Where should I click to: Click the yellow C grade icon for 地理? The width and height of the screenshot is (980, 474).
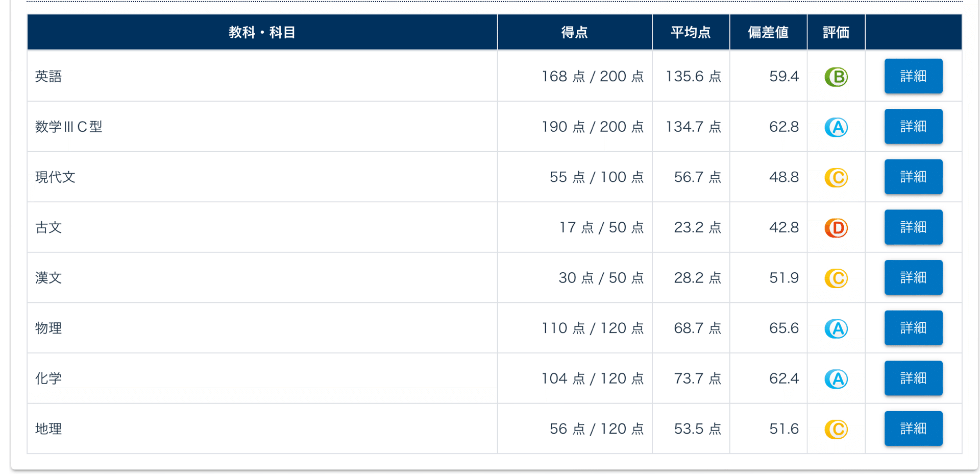(836, 429)
